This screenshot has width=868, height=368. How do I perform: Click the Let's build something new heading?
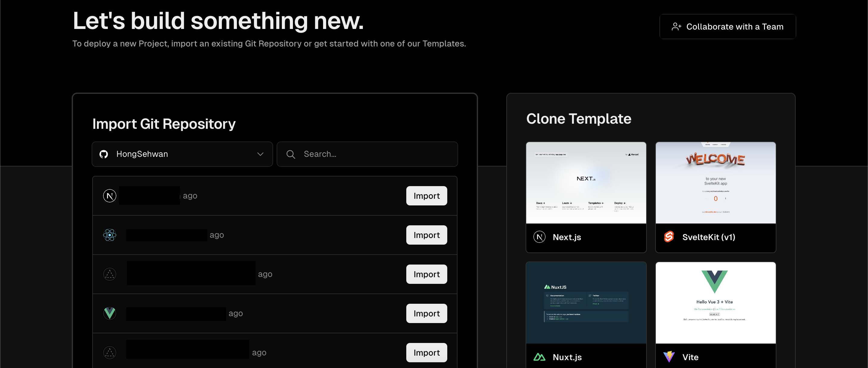coord(218,21)
